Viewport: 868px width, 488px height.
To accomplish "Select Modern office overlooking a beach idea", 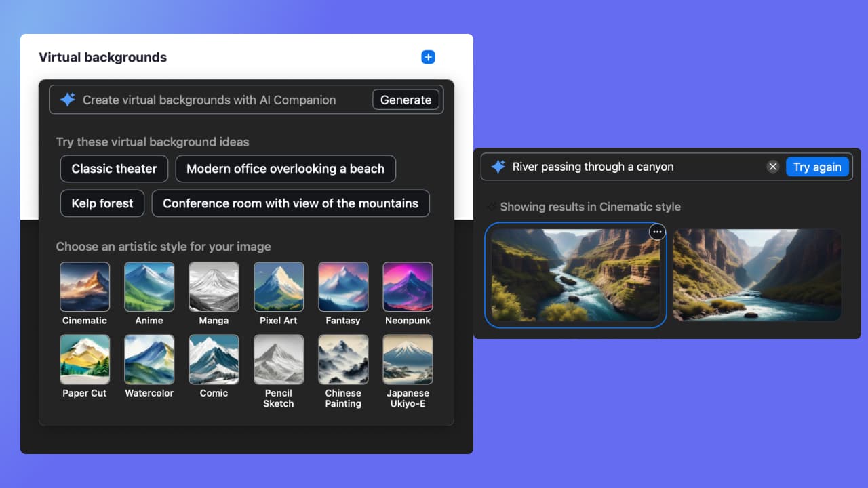I will click(x=285, y=169).
